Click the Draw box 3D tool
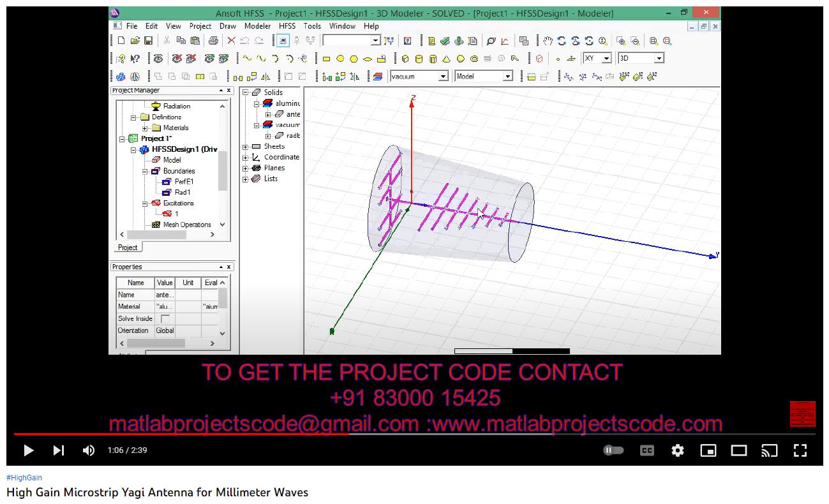 (x=405, y=59)
